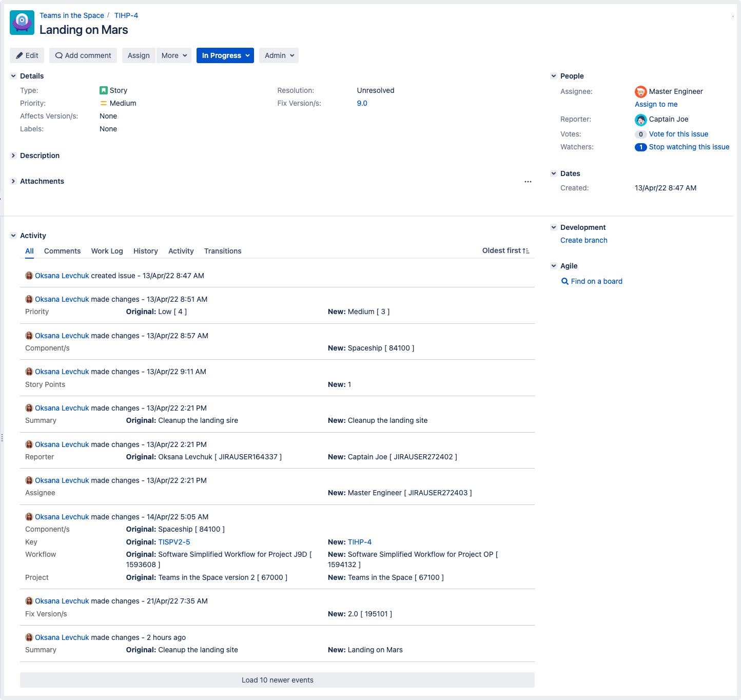Viewport: 741px width, 700px height.
Task: Click the Captain Joe reporter avatar
Action: coord(640,120)
